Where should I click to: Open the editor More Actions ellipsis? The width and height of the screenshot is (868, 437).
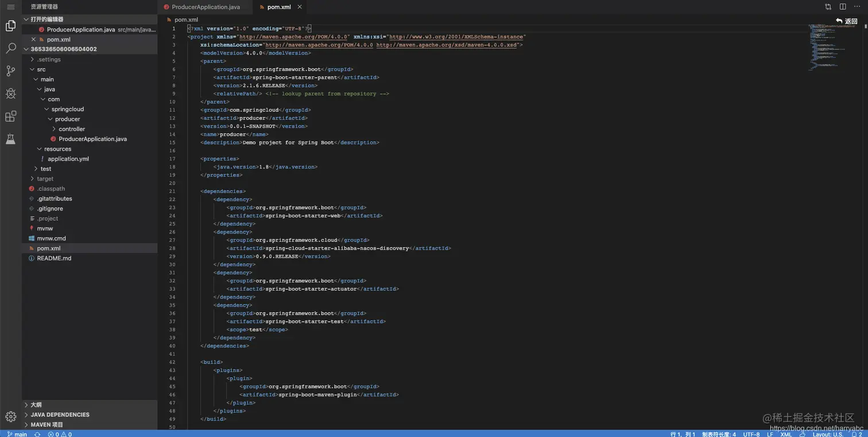point(858,7)
